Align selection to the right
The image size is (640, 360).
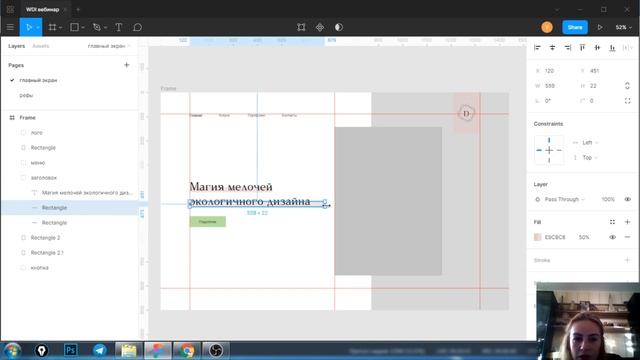click(567, 48)
